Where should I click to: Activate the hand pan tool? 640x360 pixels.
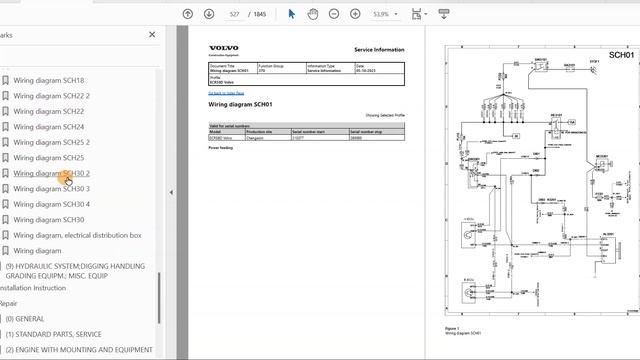(x=313, y=14)
